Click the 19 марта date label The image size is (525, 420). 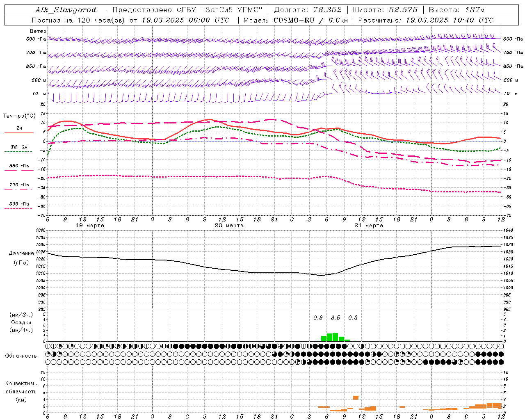[x=90, y=226]
